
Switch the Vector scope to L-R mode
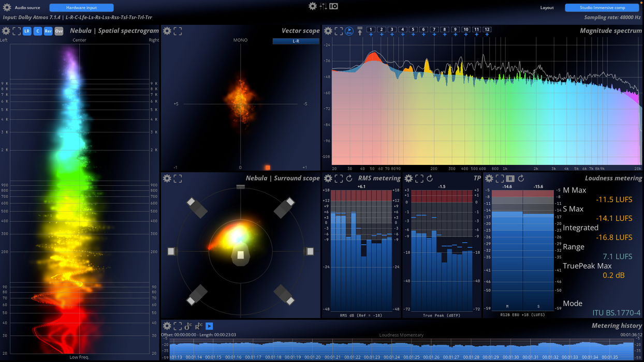click(296, 40)
